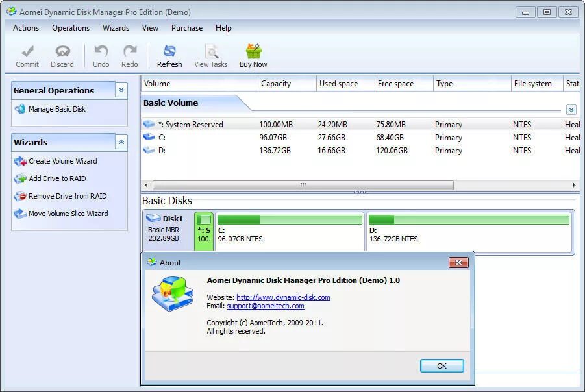Click the "Basic MBR" disk label

point(164,230)
